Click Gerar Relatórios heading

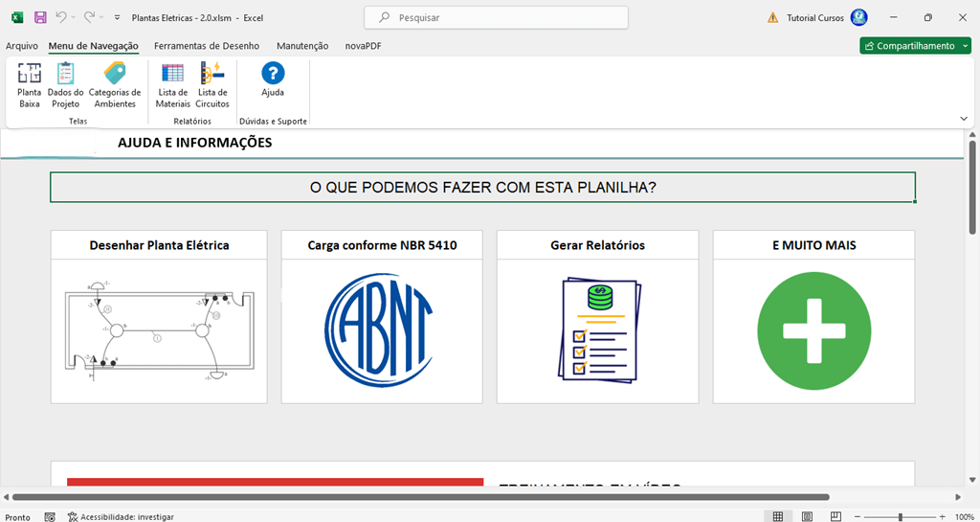[x=597, y=246]
